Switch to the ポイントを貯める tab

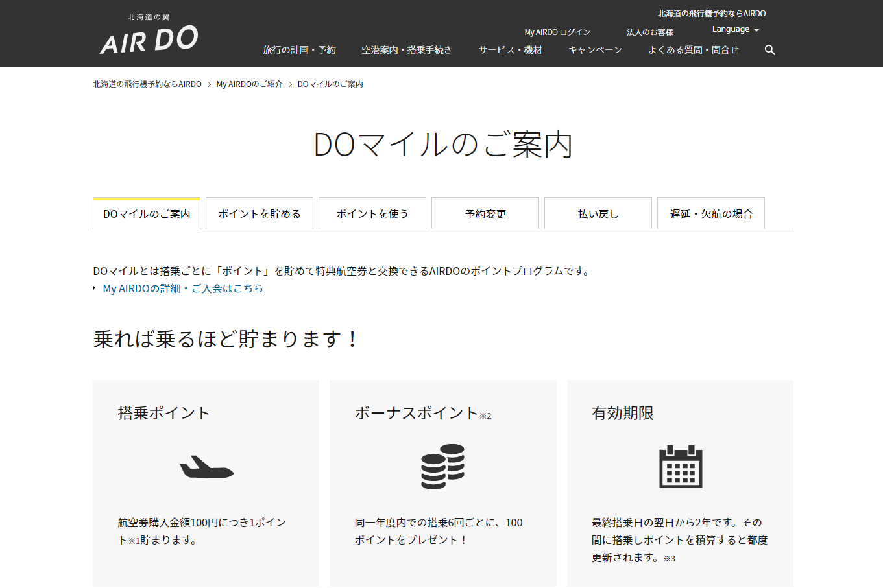tap(260, 213)
